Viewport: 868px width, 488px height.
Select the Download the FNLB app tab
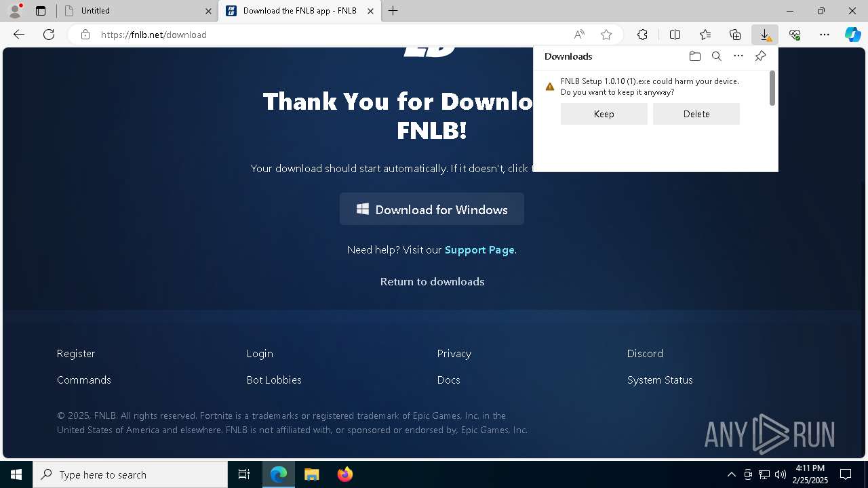299,11
